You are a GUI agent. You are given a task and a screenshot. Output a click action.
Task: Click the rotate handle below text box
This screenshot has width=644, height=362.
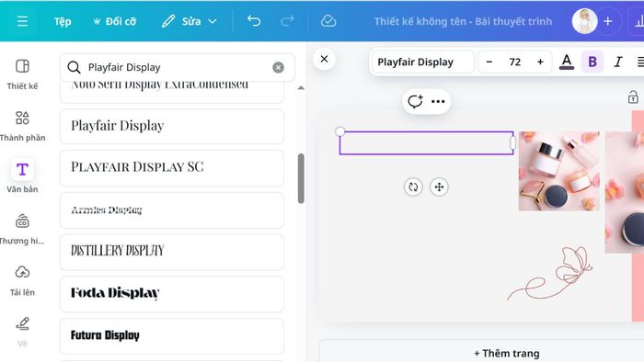click(x=413, y=187)
